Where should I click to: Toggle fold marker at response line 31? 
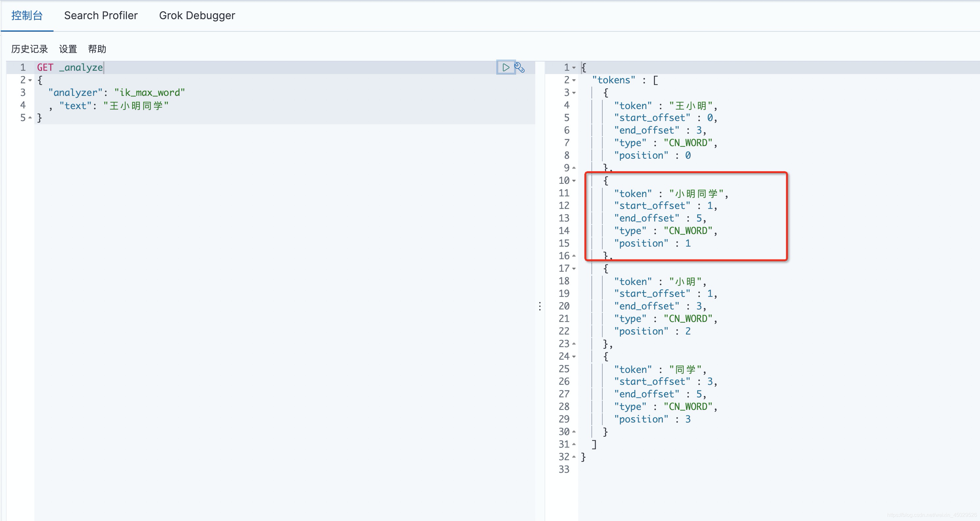pos(574,444)
